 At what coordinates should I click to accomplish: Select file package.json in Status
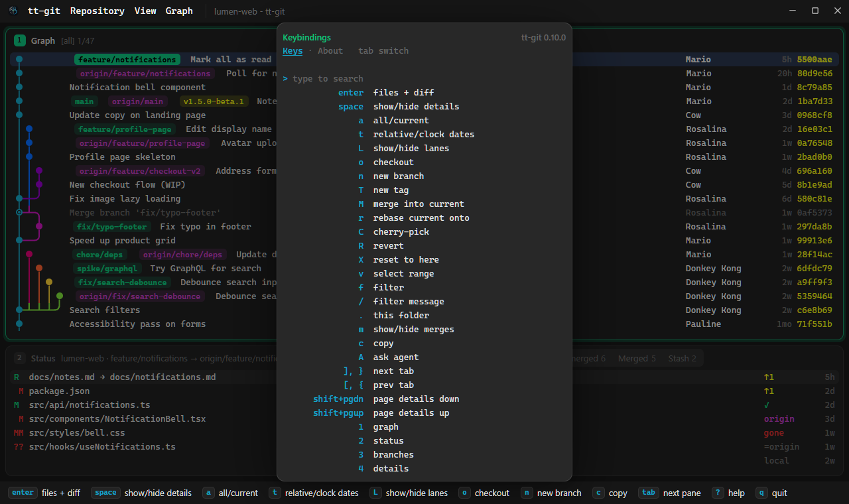coord(59,391)
